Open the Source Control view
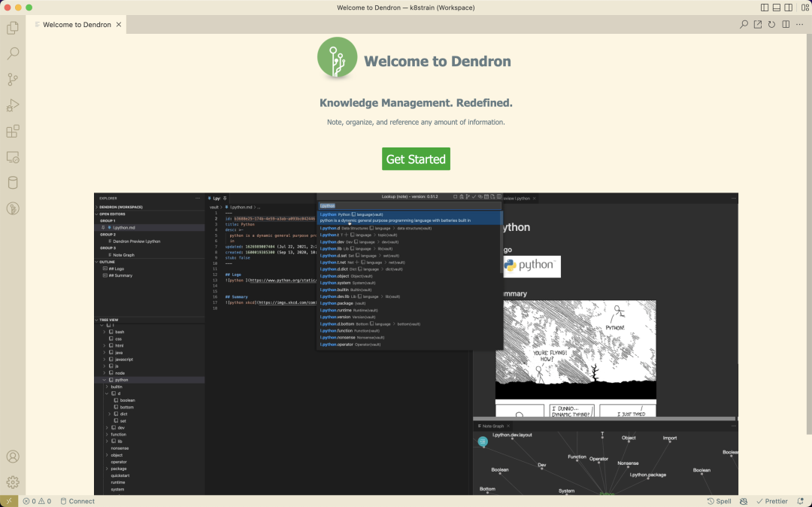 tap(13, 79)
